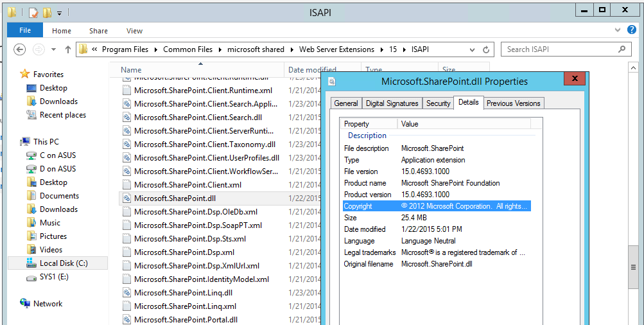Screen dimensions: 644x325
Task: Select SYS1 (E:) drive
Action: coord(54,277)
